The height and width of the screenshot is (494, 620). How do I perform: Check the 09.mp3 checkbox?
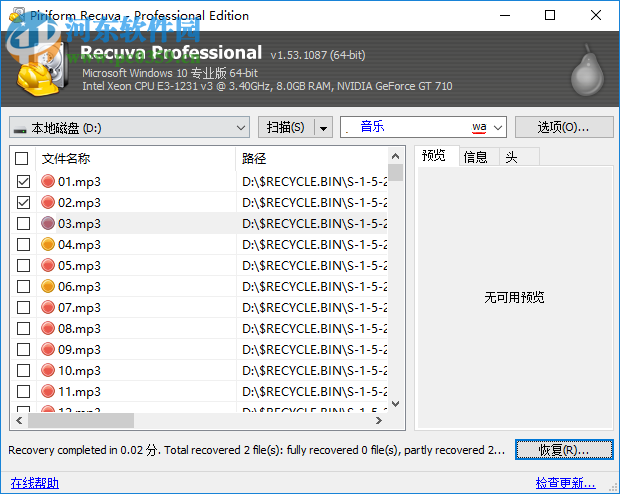pyautogui.click(x=23, y=349)
